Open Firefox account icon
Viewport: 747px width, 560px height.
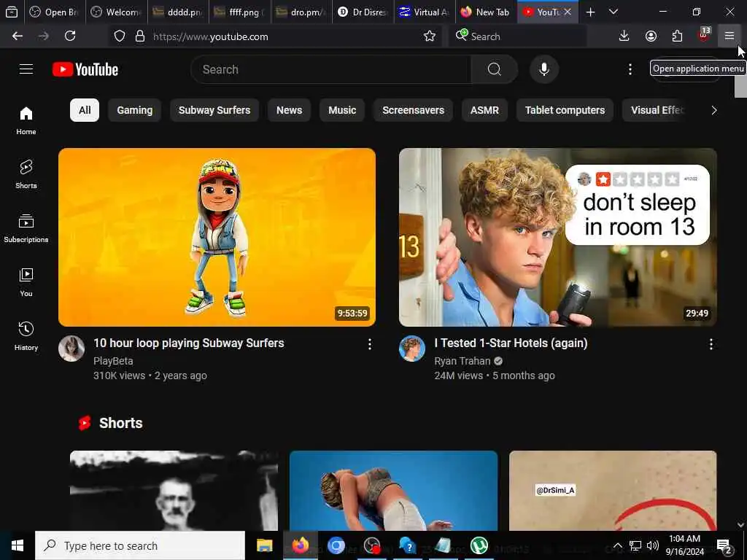coord(651,36)
